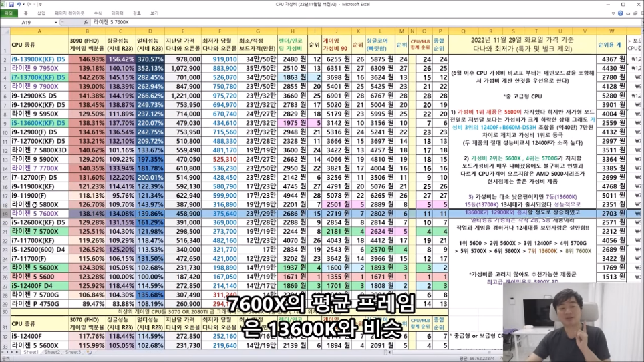The width and height of the screenshot is (644, 362).
Task: Click the 게이밍 가성비 90 header cell
Action: (336, 45)
